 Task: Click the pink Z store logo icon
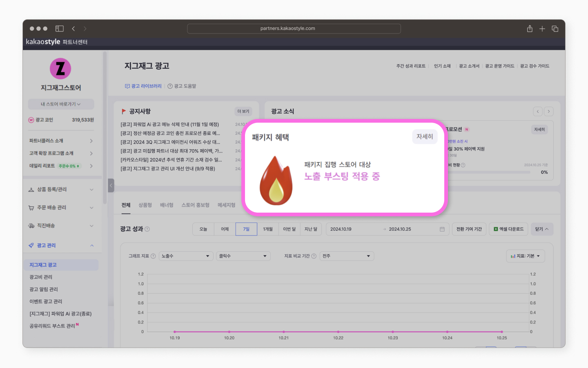[x=60, y=69]
